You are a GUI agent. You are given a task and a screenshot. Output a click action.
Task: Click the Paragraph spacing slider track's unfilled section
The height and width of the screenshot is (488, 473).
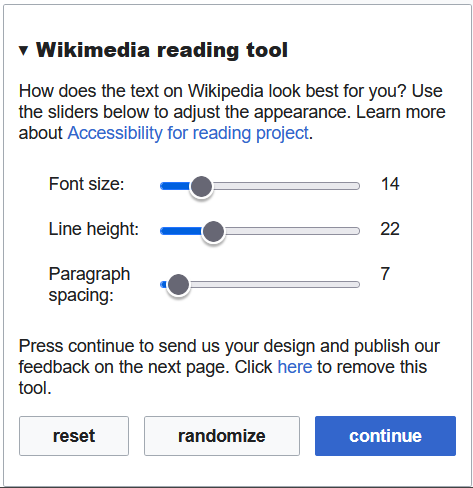275,284
